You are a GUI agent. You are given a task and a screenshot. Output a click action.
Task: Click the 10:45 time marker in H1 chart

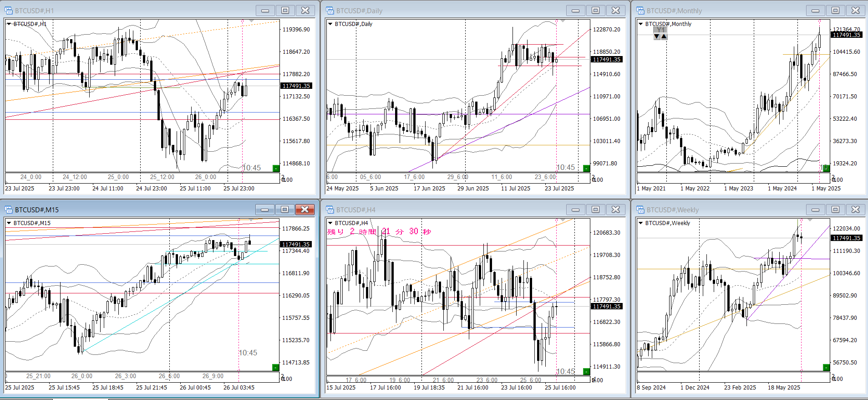(252, 168)
